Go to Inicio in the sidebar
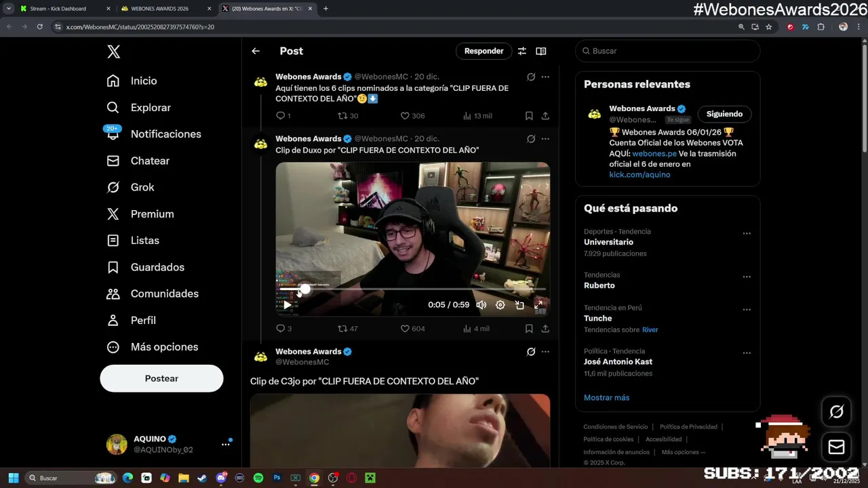Image resolution: width=868 pixels, height=488 pixels. click(x=132, y=81)
